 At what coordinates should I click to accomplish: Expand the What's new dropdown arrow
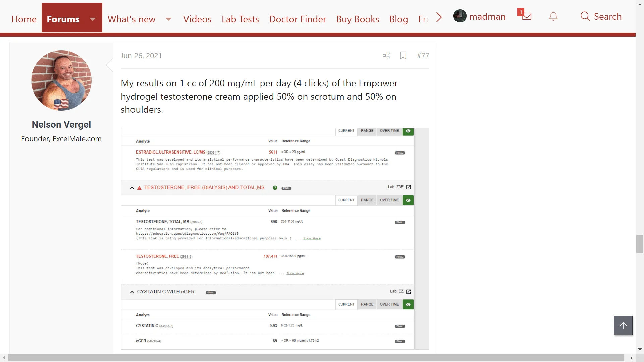pyautogui.click(x=168, y=19)
